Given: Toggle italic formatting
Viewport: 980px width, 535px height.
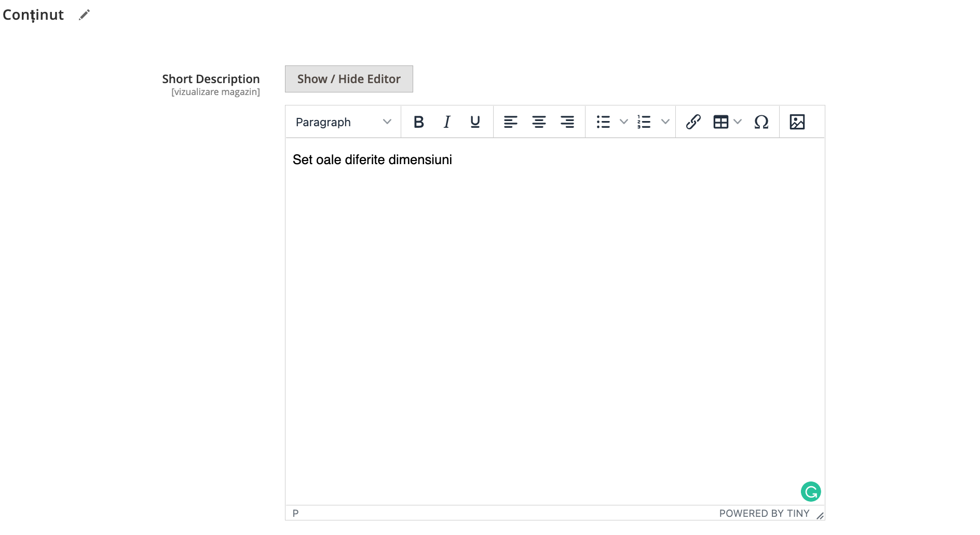Looking at the screenshot, I should pyautogui.click(x=447, y=122).
